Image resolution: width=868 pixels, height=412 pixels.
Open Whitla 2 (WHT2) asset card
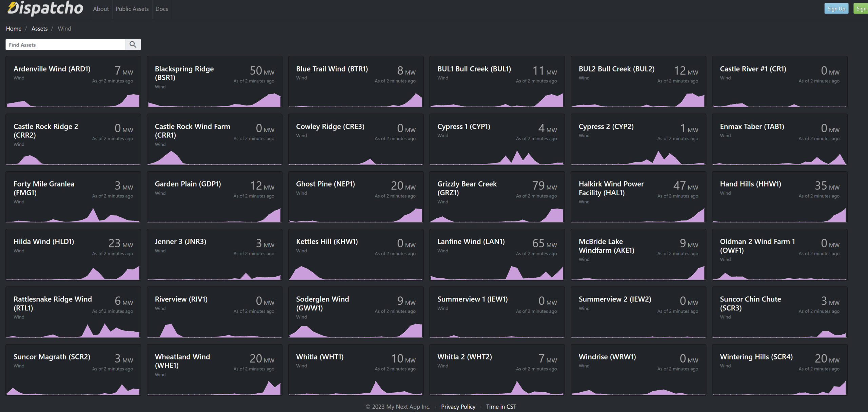(464, 357)
